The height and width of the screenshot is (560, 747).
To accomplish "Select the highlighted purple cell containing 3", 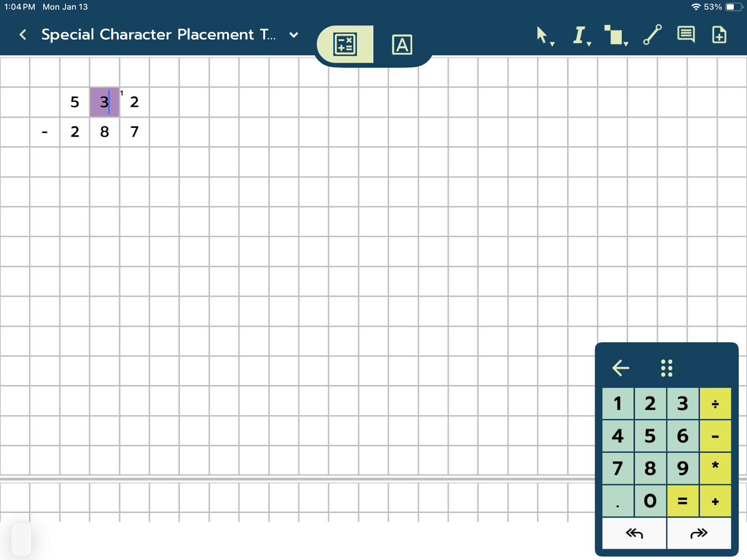I will 105,102.
